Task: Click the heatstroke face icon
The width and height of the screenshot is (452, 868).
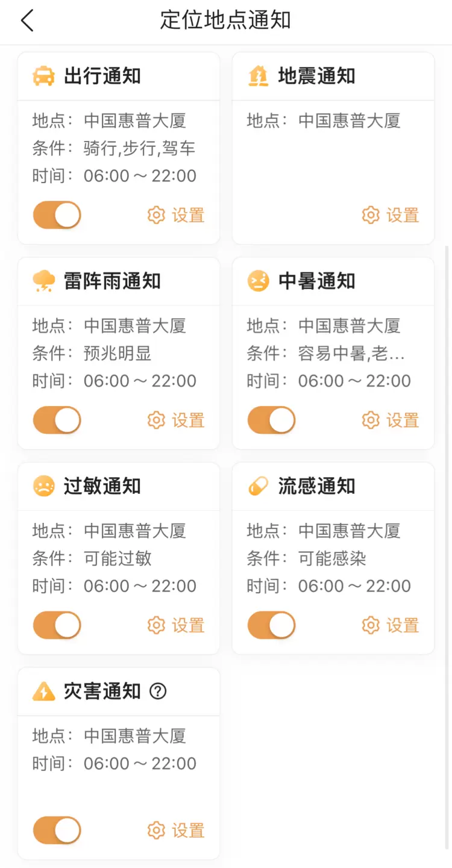Action: [x=258, y=281]
